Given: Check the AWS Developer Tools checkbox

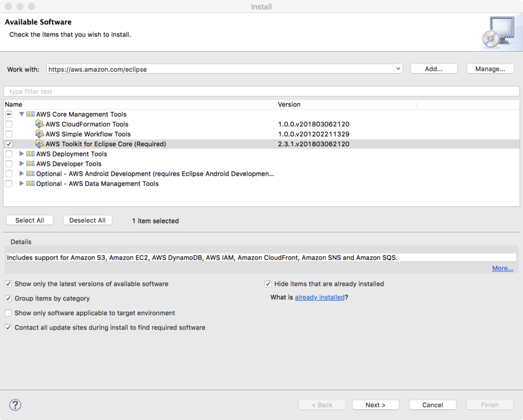Looking at the screenshot, I should click(9, 164).
